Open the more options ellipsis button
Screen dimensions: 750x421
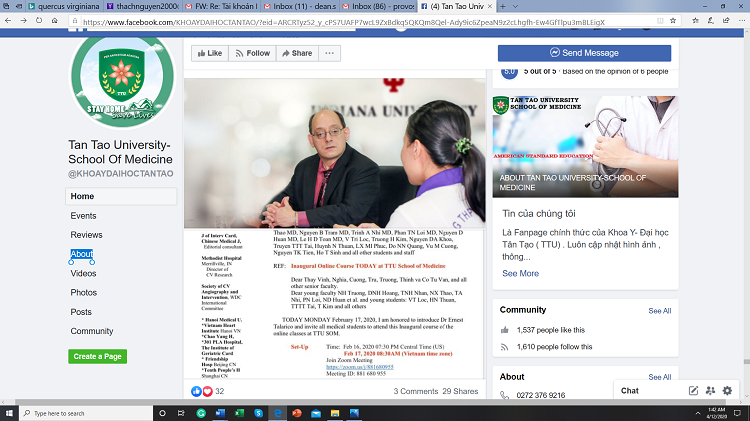[330, 53]
